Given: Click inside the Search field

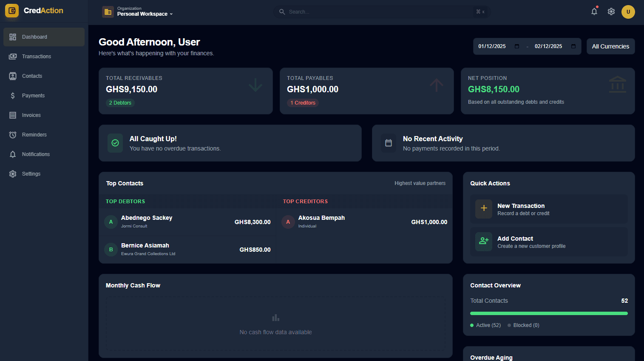Looking at the screenshot, I should point(378,11).
